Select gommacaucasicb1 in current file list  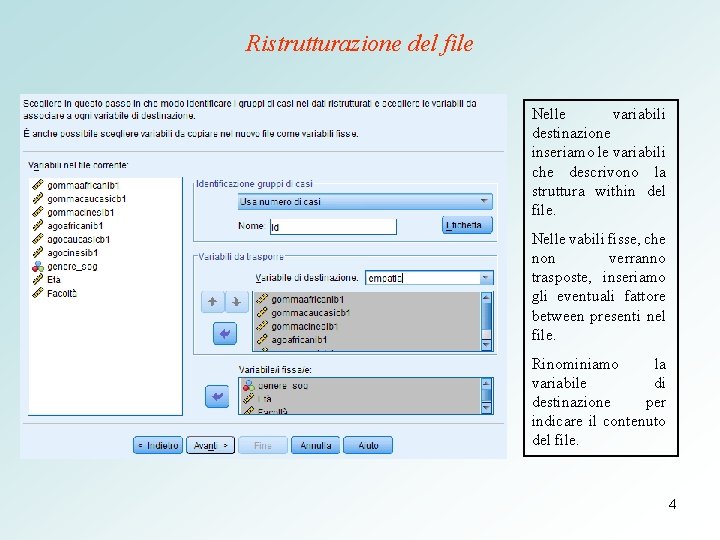click(87, 199)
